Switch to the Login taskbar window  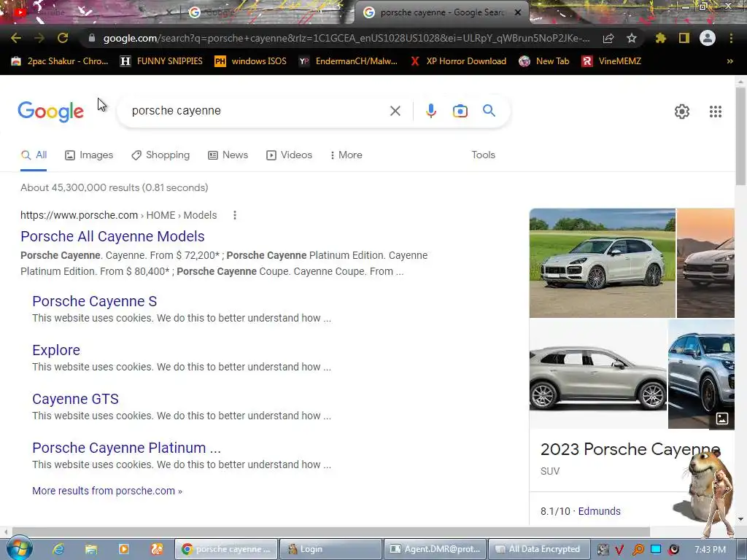pyautogui.click(x=330, y=549)
